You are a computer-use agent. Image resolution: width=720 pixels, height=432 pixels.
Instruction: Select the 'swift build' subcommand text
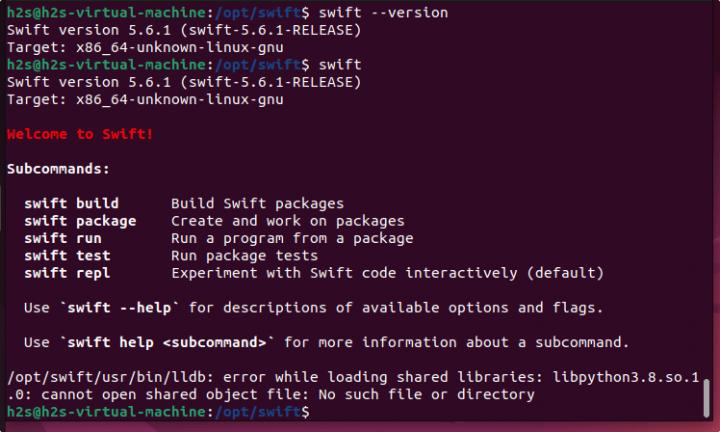click(x=71, y=204)
